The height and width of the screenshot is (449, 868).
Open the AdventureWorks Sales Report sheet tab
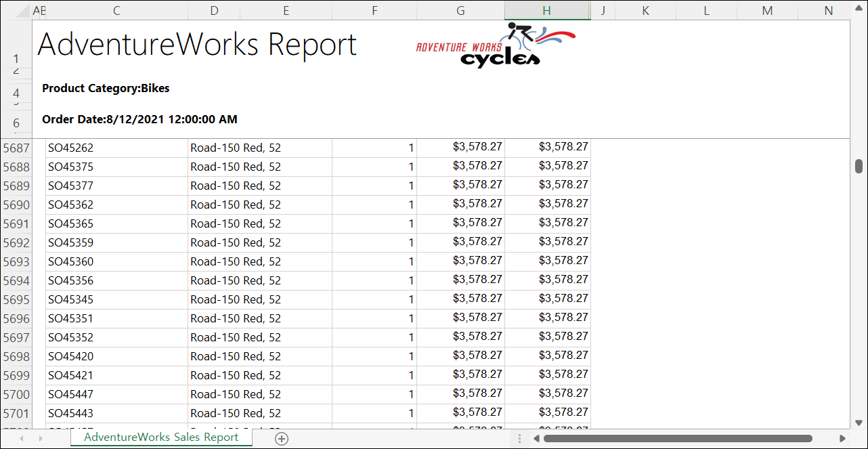pos(161,437)
